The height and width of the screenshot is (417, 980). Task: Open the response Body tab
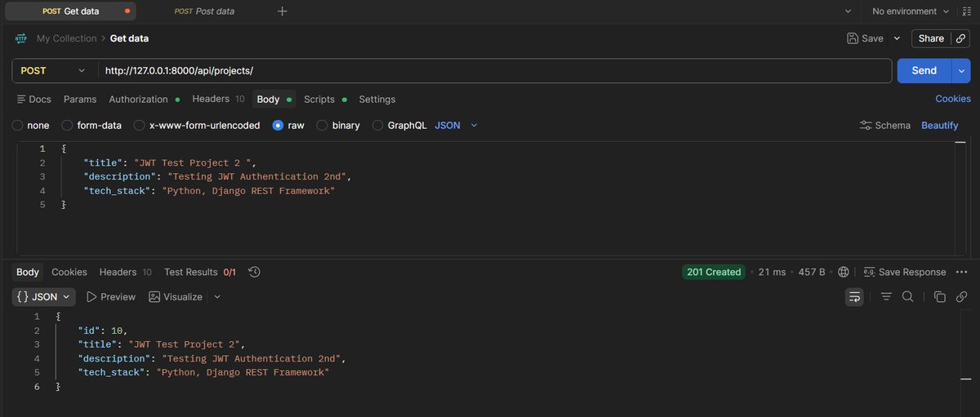click(x=28, y=273)
